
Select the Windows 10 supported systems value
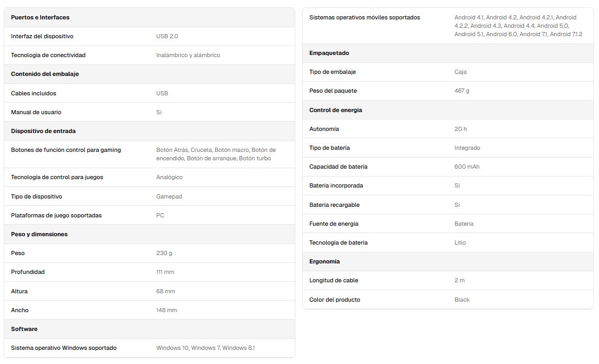click(x=205, y=348)
